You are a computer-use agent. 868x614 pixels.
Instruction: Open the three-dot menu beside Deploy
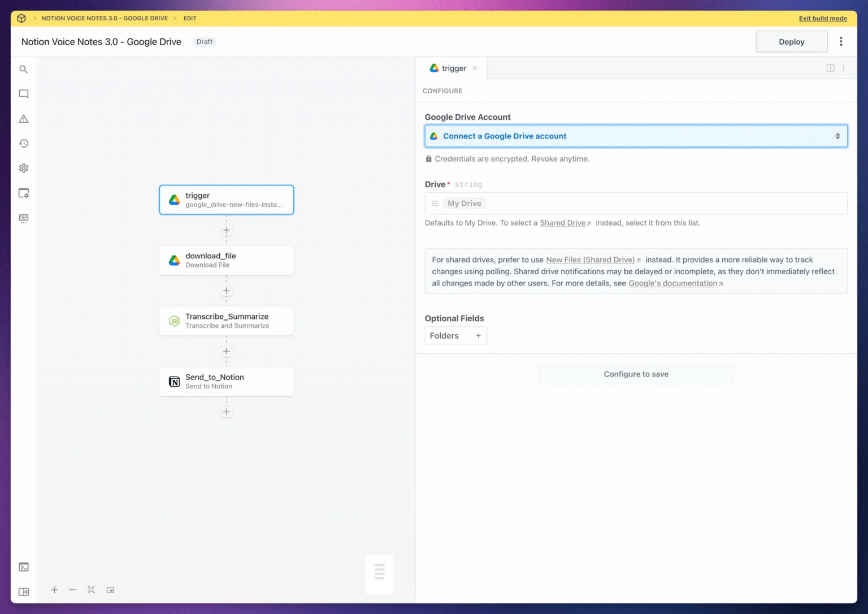pos(841,42)
